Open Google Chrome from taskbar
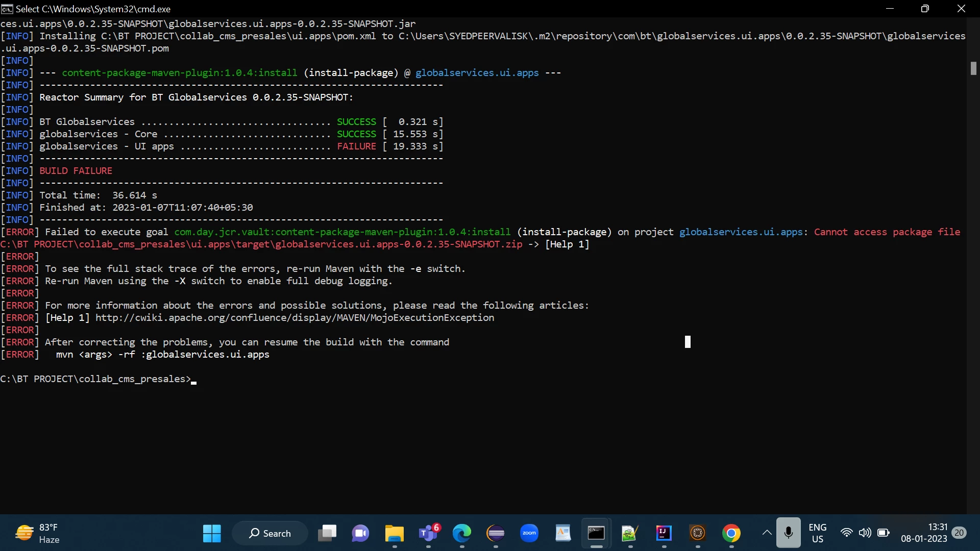The width and height of the screenshot is (980, 551). click(731, 534)
